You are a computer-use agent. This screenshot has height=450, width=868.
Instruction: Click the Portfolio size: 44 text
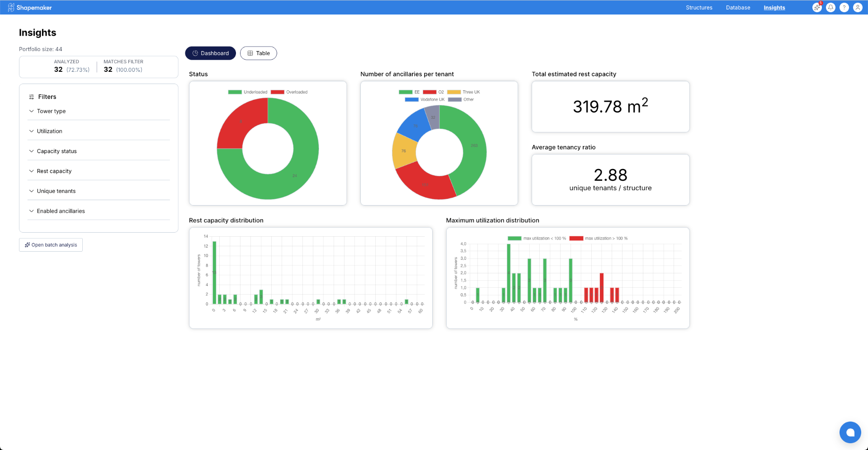41,49
